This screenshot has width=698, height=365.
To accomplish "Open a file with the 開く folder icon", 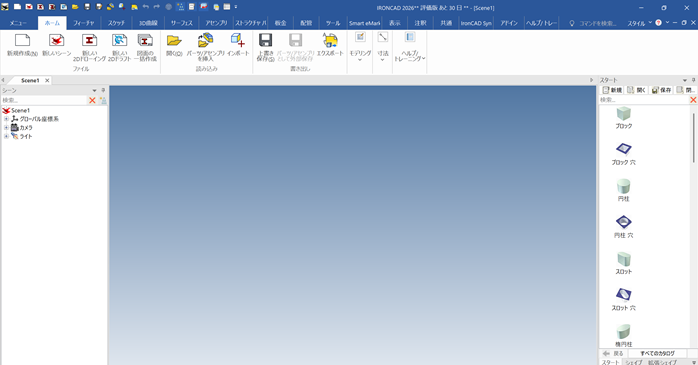I will tap(174, 41).
